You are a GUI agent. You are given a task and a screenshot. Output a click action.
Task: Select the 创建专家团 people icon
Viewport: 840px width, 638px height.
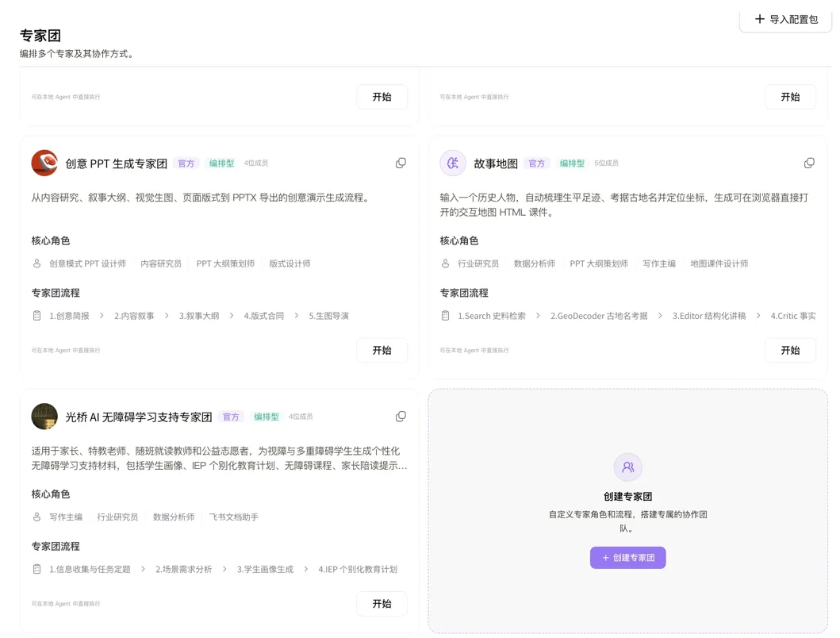(628, 467)
